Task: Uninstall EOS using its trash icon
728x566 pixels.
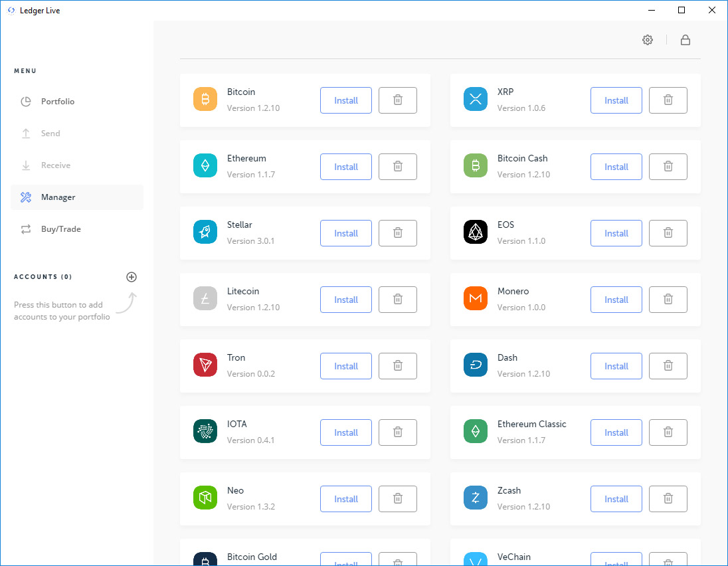Action: (x=668, y=233)
